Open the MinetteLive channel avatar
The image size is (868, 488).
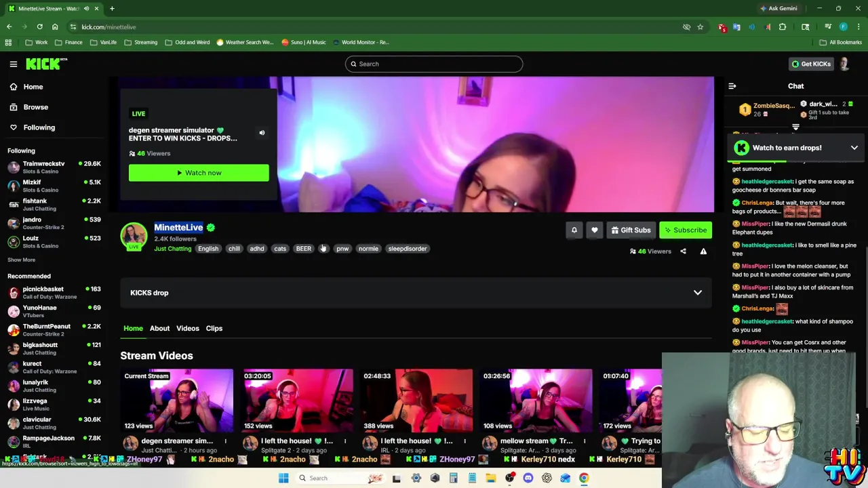(134, 236)
